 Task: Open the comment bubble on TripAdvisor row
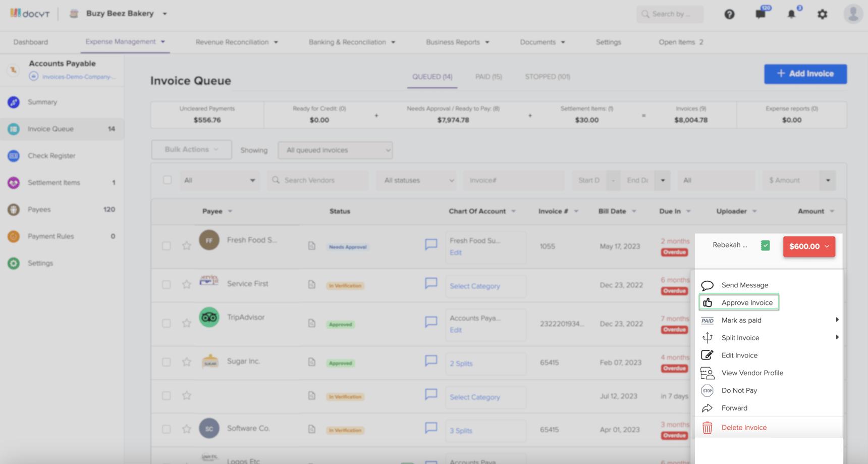point(431,321)
